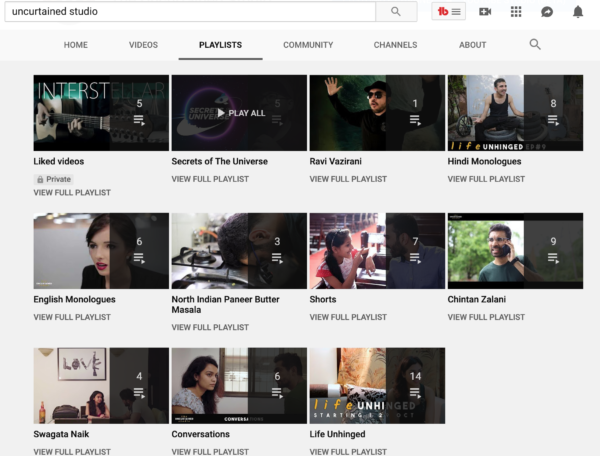Image resolution: width=600 pixels, height=456 pixels.
Task: Click playlist icon on Life Unhinged thumbnail
Action: coord(415,393)
